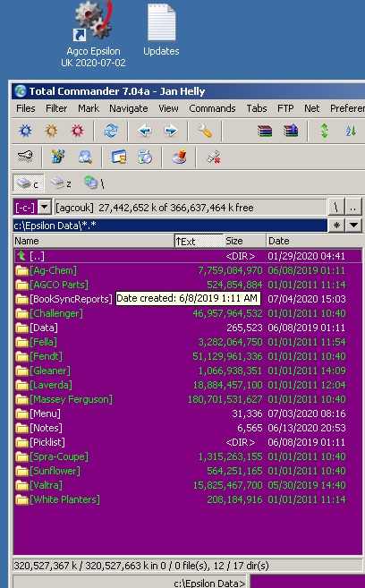Open directory history dropdown arrow
365x588 pixels.
pos(353,226)
